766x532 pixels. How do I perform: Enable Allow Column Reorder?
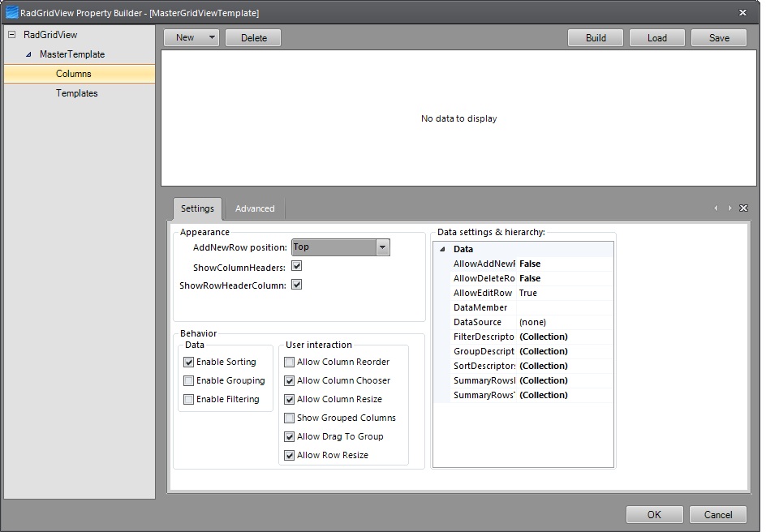[289, 363]
